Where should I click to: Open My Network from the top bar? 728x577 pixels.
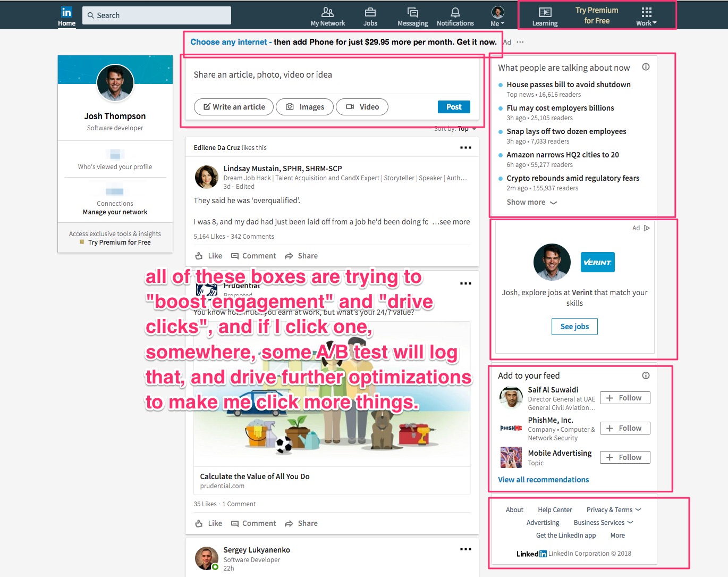(328, 16)
